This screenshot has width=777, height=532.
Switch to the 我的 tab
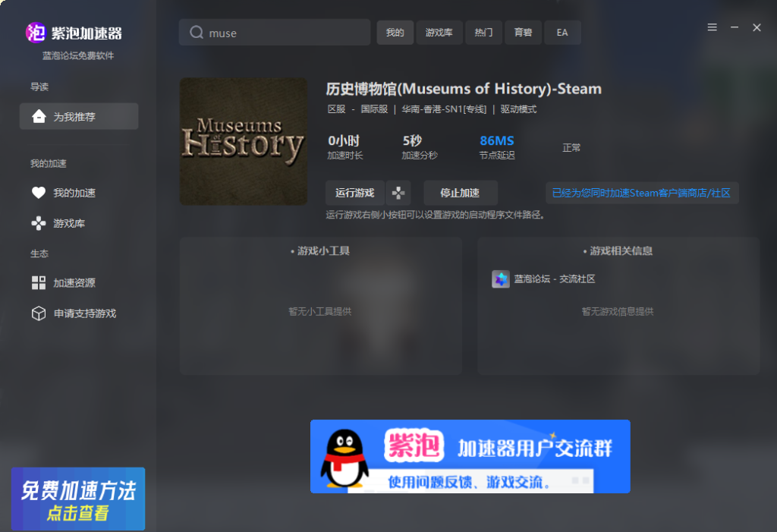point(395,33)
